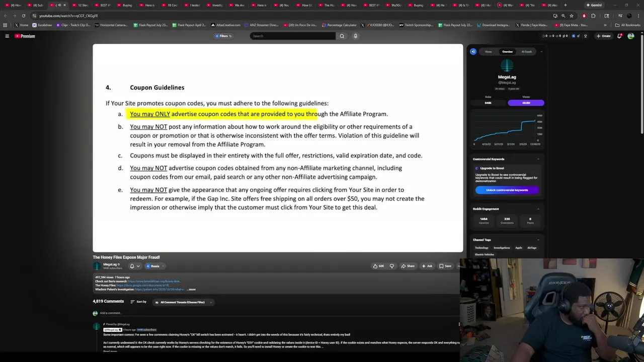
Task: Like the video (60K)
Action: click(378, 266)
